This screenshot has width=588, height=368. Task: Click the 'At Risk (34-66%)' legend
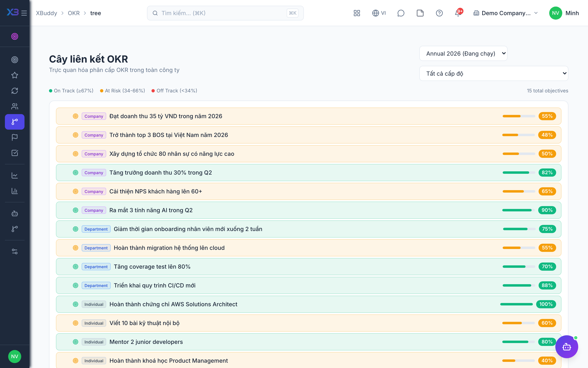pyautogui.click(x=122, y=91)
